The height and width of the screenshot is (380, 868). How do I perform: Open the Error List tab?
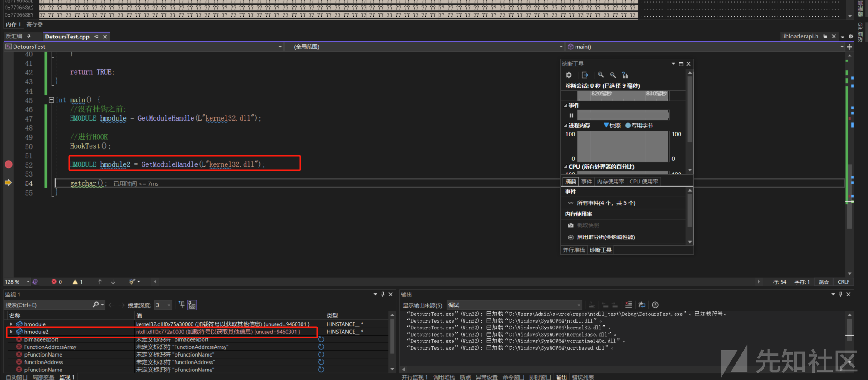coord(583,377)
